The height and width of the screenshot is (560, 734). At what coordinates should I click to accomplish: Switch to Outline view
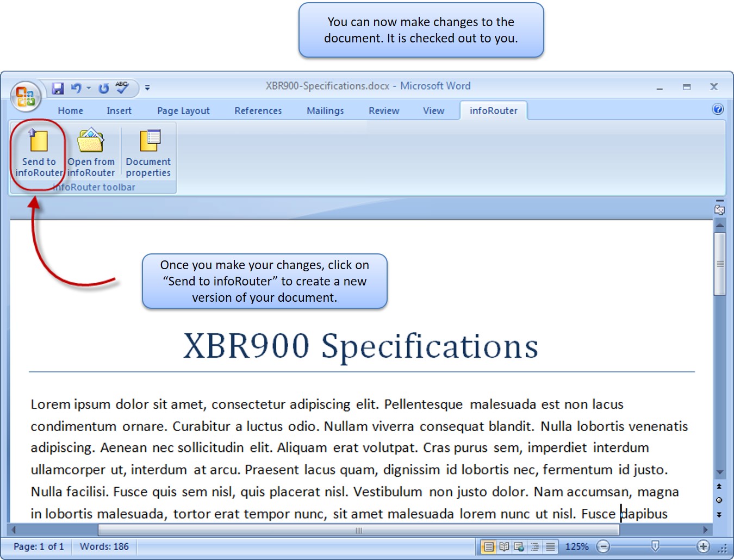(534, 546)
